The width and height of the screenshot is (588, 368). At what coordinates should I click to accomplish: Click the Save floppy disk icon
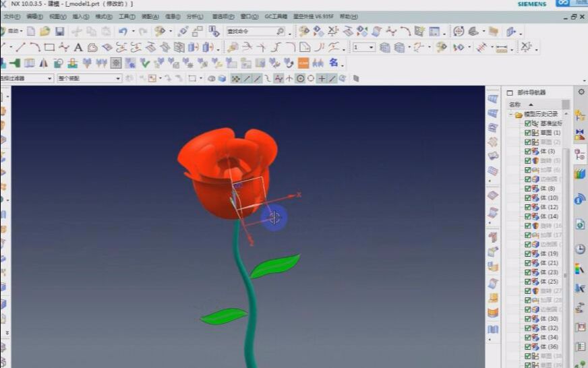click(x=60, y=32)
